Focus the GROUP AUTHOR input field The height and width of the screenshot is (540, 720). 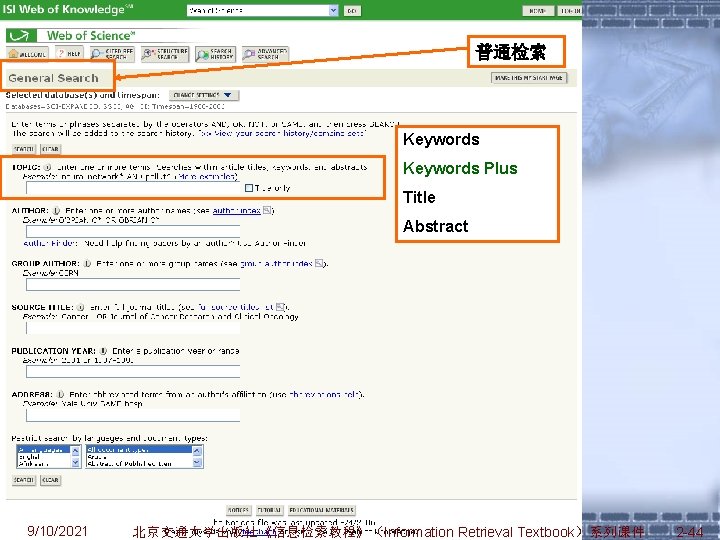point(133,284)
